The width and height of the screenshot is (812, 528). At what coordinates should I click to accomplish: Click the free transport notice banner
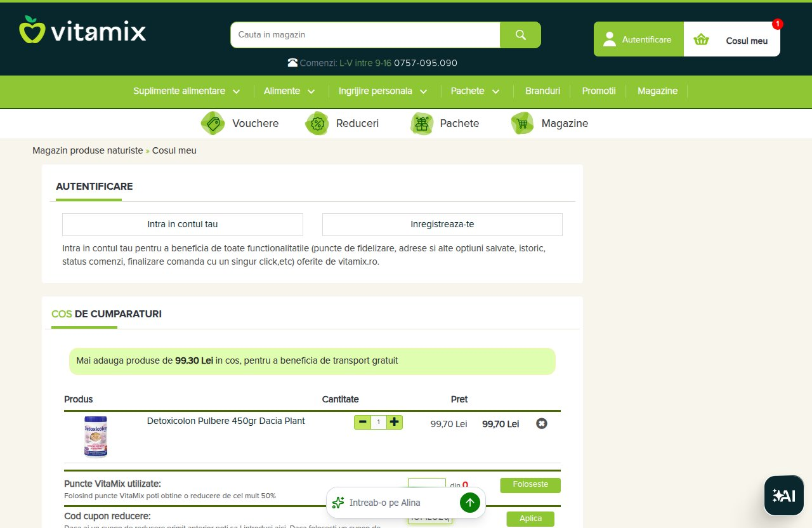click(312, 361)
